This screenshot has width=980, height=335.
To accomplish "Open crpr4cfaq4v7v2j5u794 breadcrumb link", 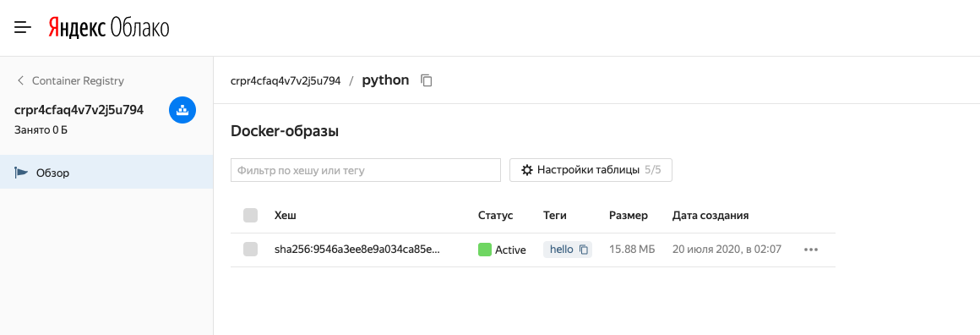I will tap(286, 80).
